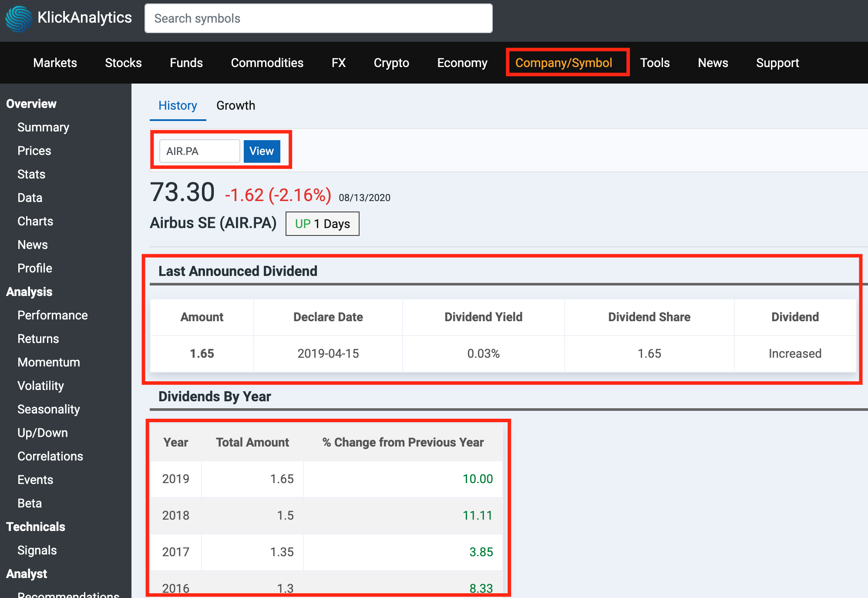Open Charts in the sidebar
Screen dimensions: 868x598
coord(35,221)
